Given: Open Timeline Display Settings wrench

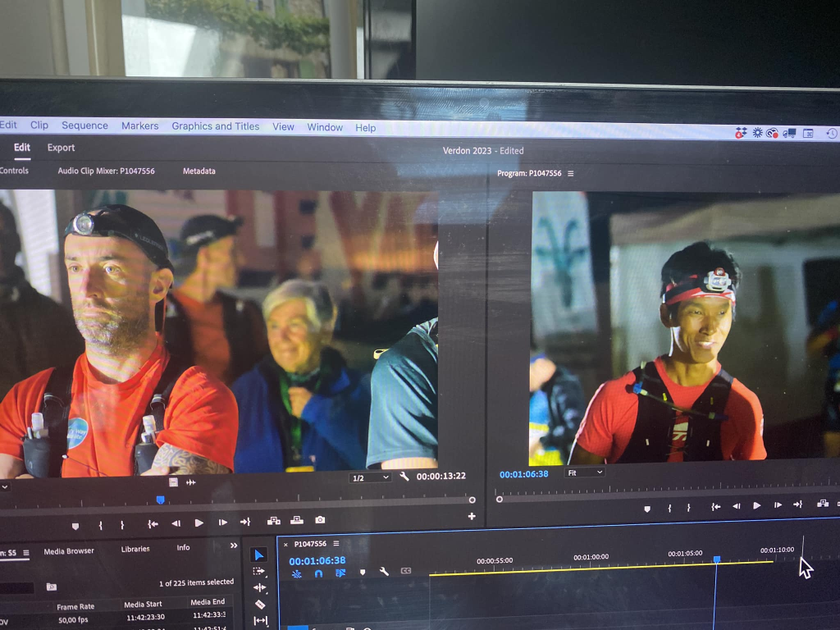Looking at the screenshot, I should (x=384, y=572).
